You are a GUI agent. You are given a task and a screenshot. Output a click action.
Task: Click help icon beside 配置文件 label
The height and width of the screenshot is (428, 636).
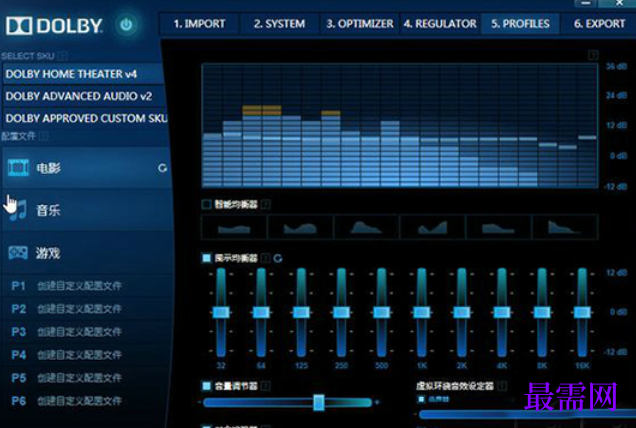click(x=44, y=136)
